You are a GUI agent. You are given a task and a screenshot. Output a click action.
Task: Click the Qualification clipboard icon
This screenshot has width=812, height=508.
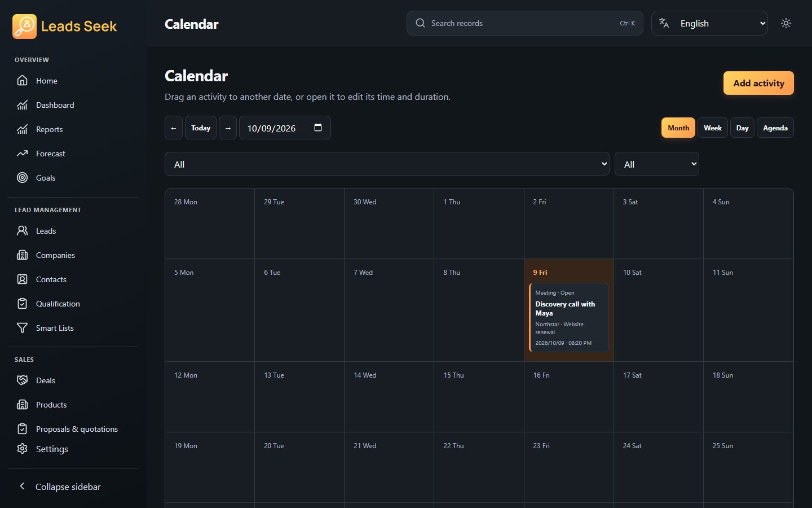(22, 304)
